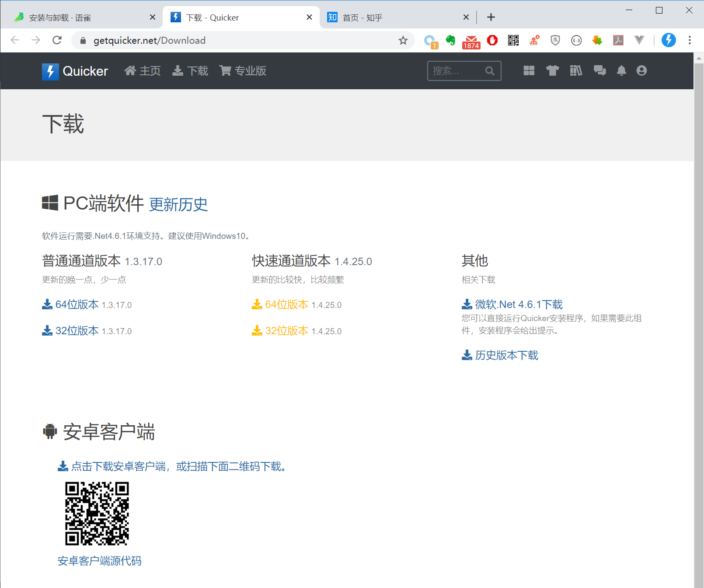Switch to the 安装与卸载 · 语雀 tab

coord(81,17)
